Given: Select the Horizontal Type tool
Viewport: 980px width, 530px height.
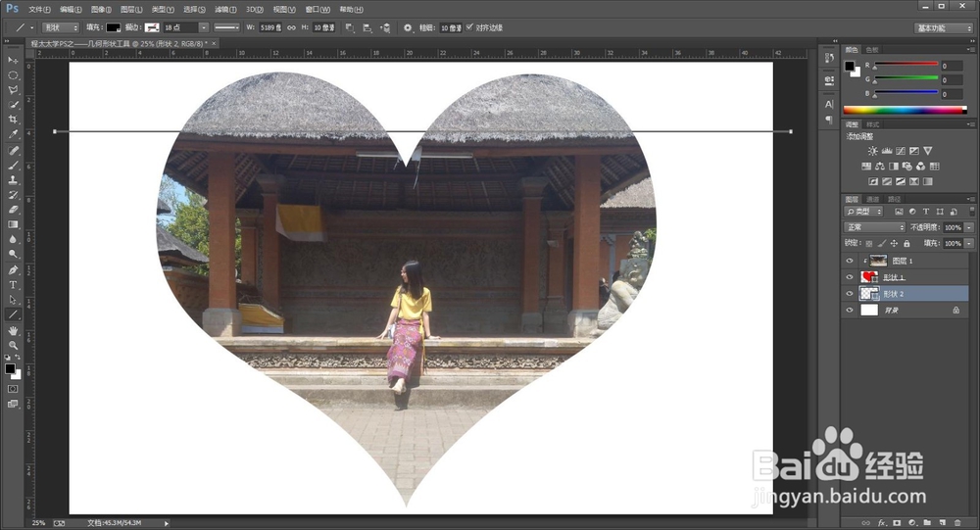Looking at the screenshot, I should point(14,285).
